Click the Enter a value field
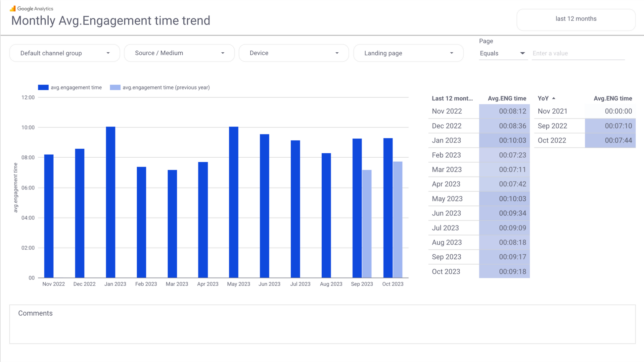The height and width of the screenshot is (362, 644). pyautogui.click(x=578, y=53)
